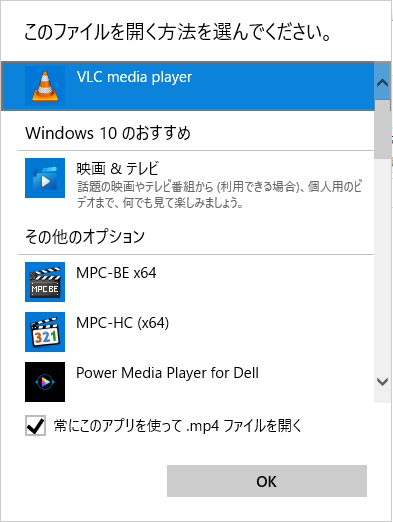
Task: Select the MPC-HC 321 icon
Action: pyautogui.click(x=45, y=332)
